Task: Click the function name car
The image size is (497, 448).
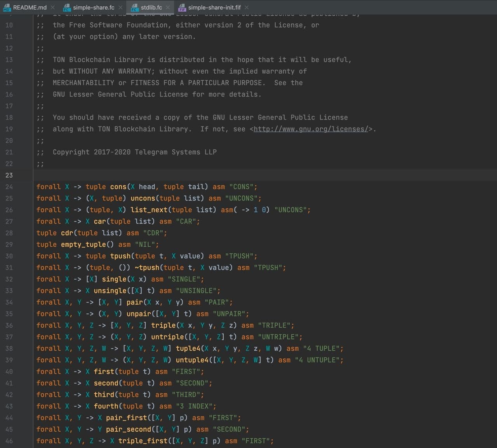Action: [x=100, y=221]
